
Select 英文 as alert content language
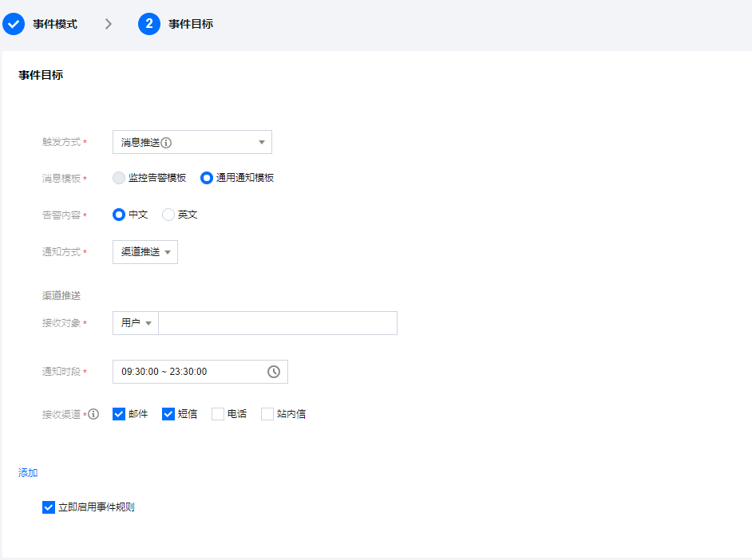(x=168, y=215)
